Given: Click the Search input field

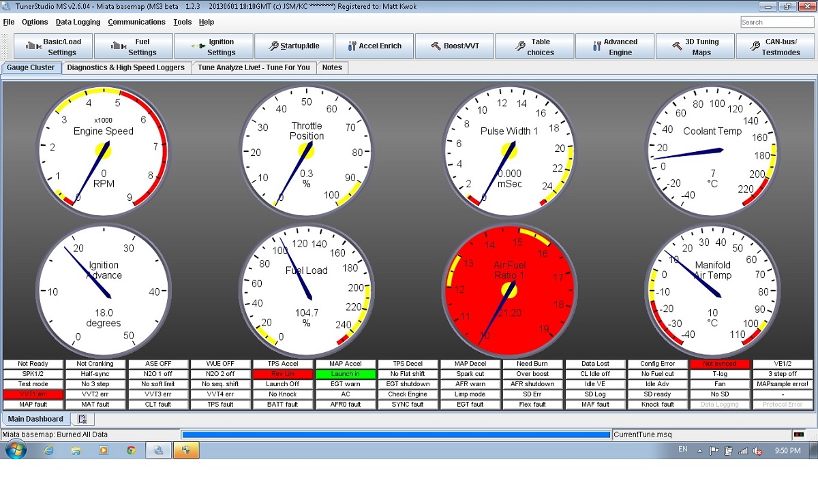Looking at the screenshot, I should (x=776, y=22).
